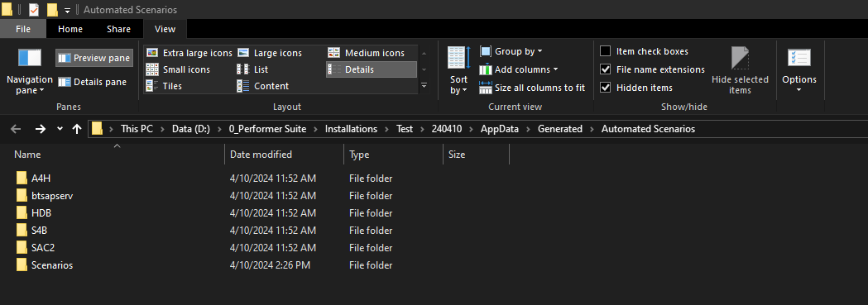The width and height of the screenshot is (868, 305).
Task: Click the Scenarios folder icon
Action: [x=22, y=264]
